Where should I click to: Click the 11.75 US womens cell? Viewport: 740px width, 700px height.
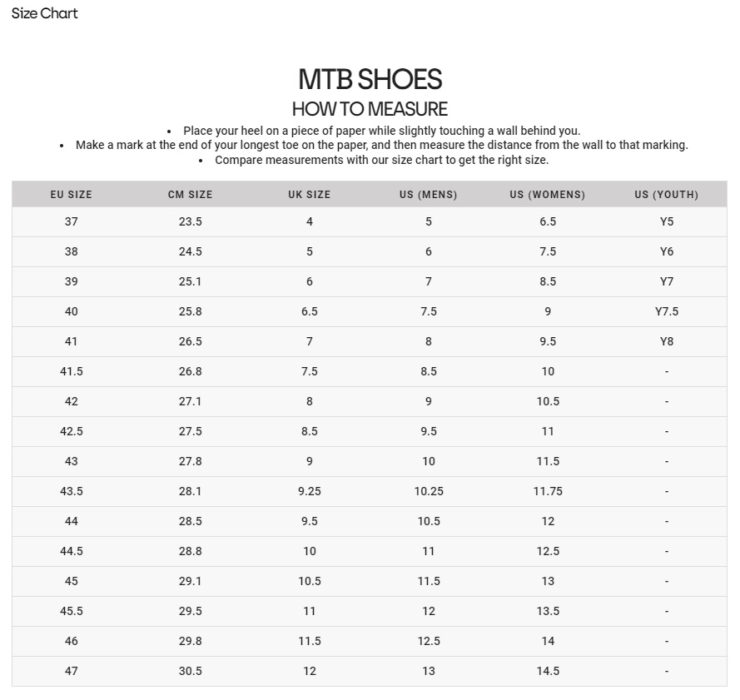[x=548, y=491]
